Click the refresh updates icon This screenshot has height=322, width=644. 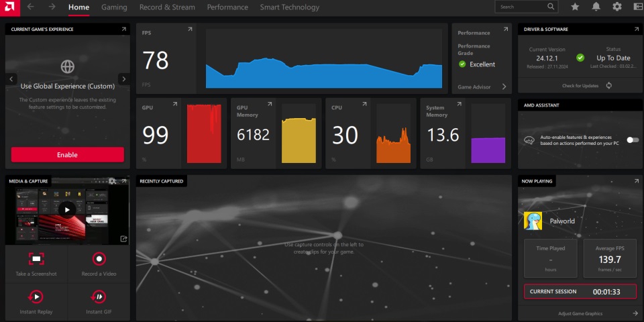tap(609, 85)
